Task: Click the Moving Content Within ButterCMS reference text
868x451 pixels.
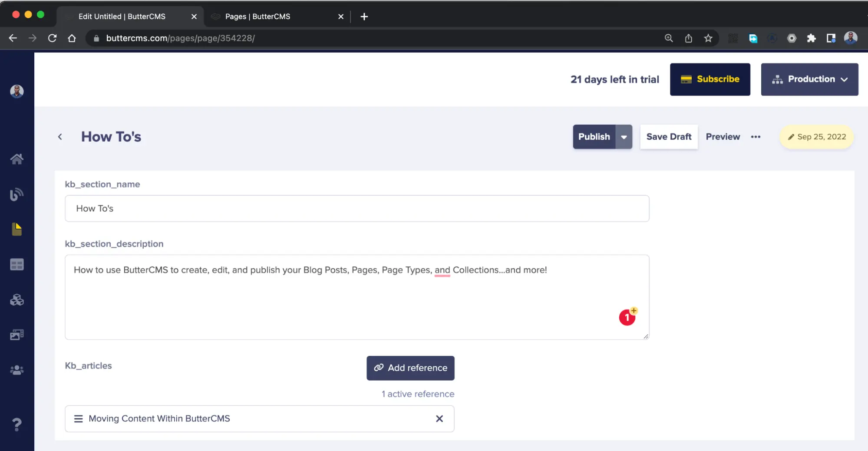Action: coord(159,418)
